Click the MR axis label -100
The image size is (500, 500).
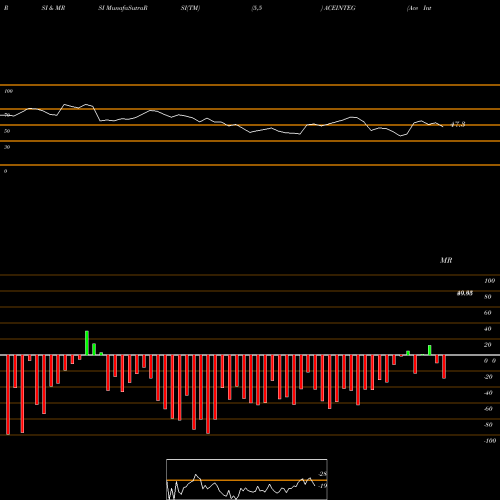tap(490, 441)
